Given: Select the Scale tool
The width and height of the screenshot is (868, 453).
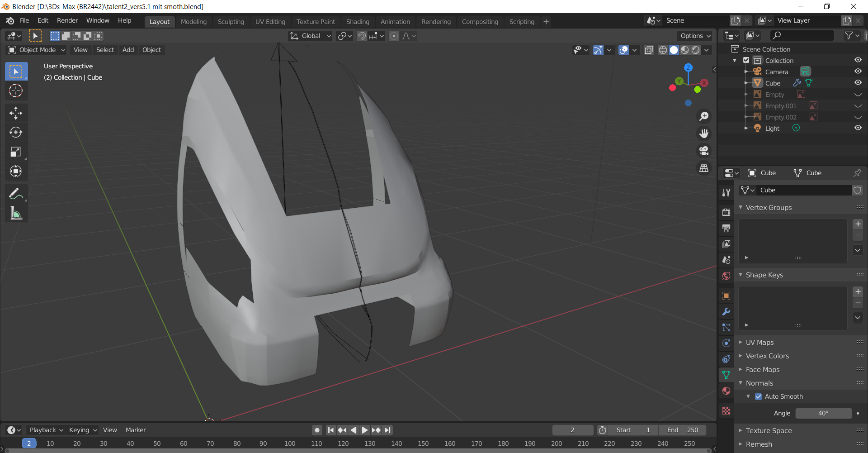Looking at the screenshot, I should [16, 152].
